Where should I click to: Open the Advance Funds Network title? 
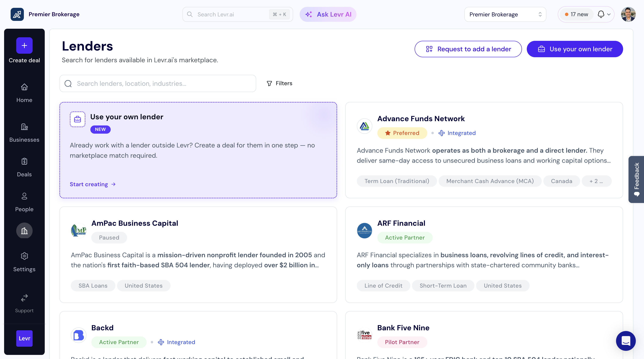pos(421,119)
